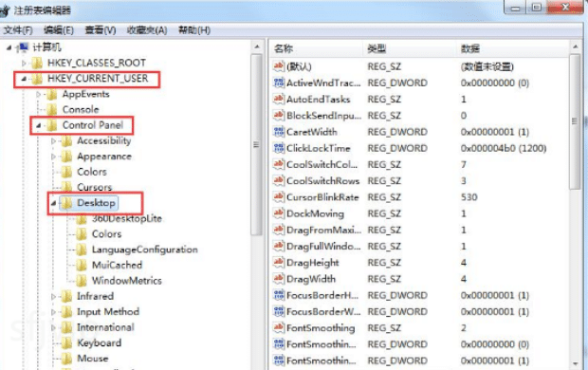Viewport: 588px width, 370px height.
Task: Expand the International key
Action: pos(53,327)
